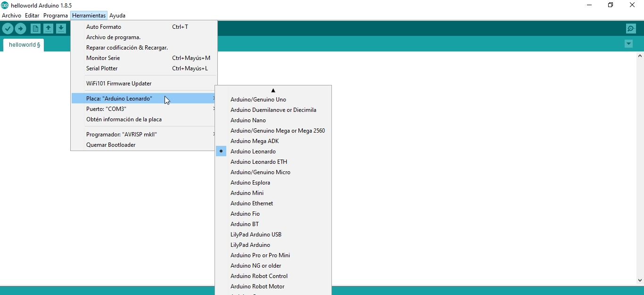Click the Upload arrow toolbar icon
Screen dimensions: 644x295
20,29
